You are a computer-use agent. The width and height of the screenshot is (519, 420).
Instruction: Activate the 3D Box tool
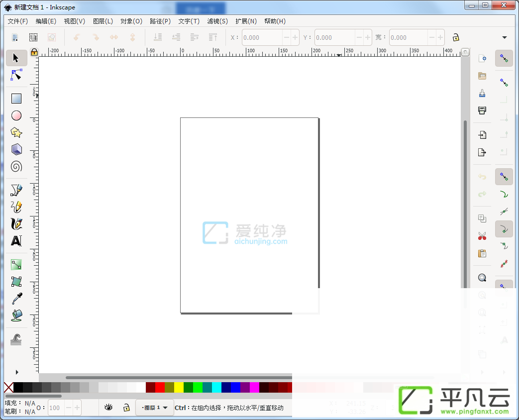tap(16, 149)
